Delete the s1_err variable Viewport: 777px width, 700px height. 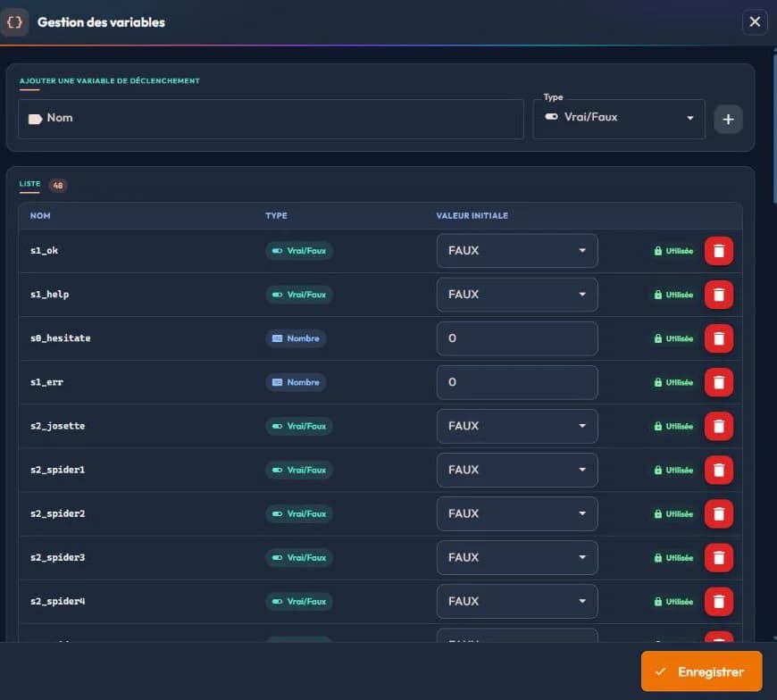[719, 382]
